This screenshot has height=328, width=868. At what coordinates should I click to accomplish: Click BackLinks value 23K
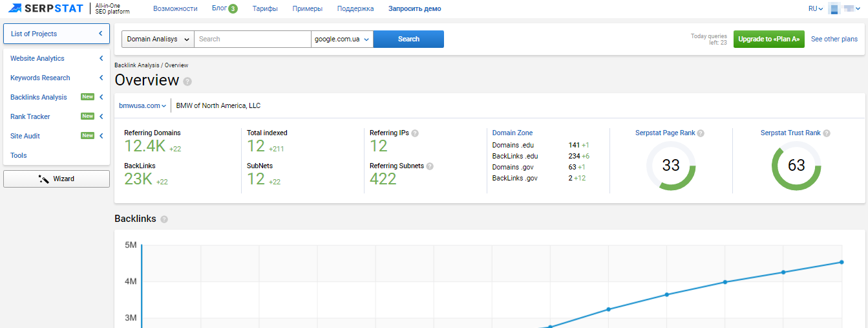point(138,179)
